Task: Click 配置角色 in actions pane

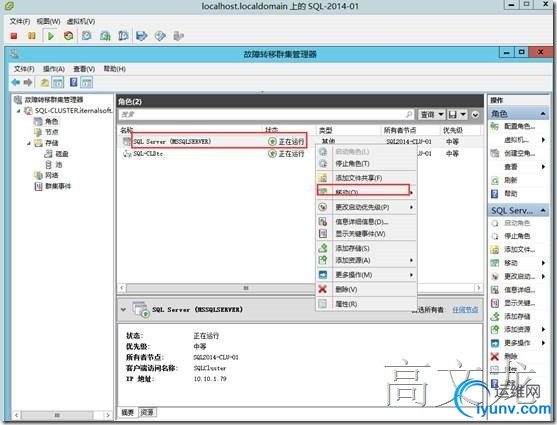Action: click(519, 126)
